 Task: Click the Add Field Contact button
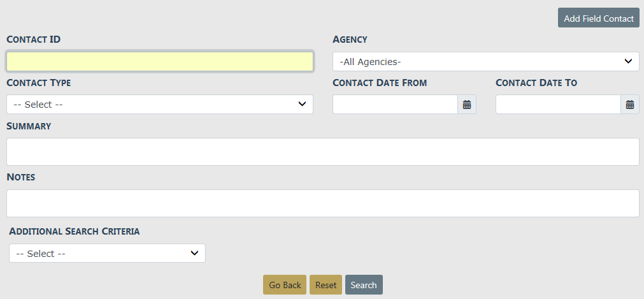(598, 18)
